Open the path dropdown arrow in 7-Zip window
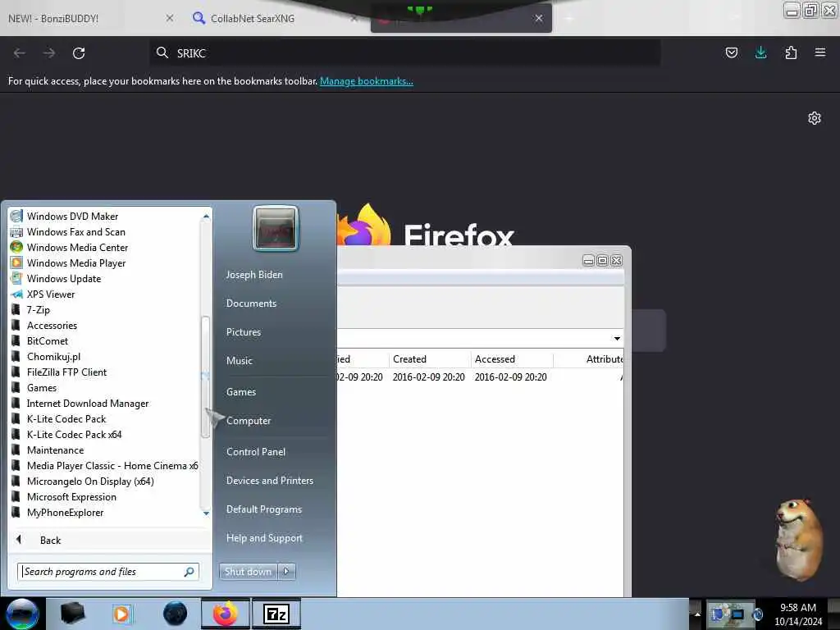 click(x=617, y=339)
